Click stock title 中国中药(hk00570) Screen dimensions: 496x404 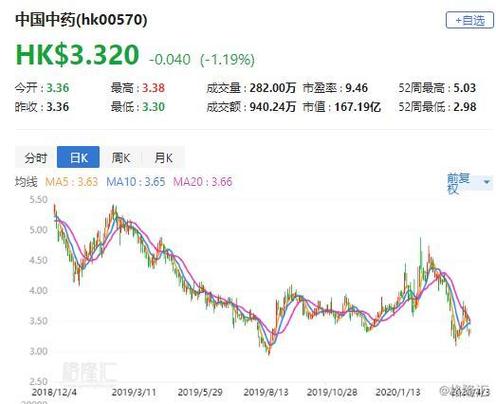[81, 20]
